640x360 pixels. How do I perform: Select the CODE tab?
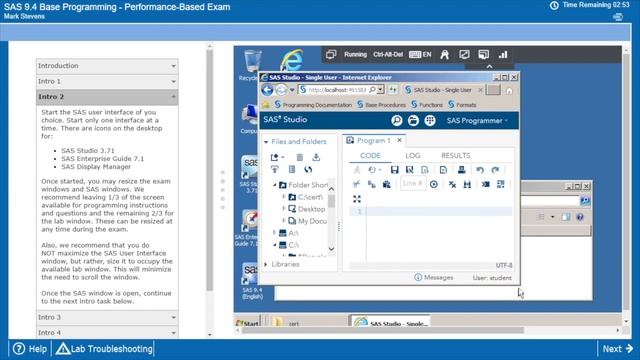tap(370, 156)
